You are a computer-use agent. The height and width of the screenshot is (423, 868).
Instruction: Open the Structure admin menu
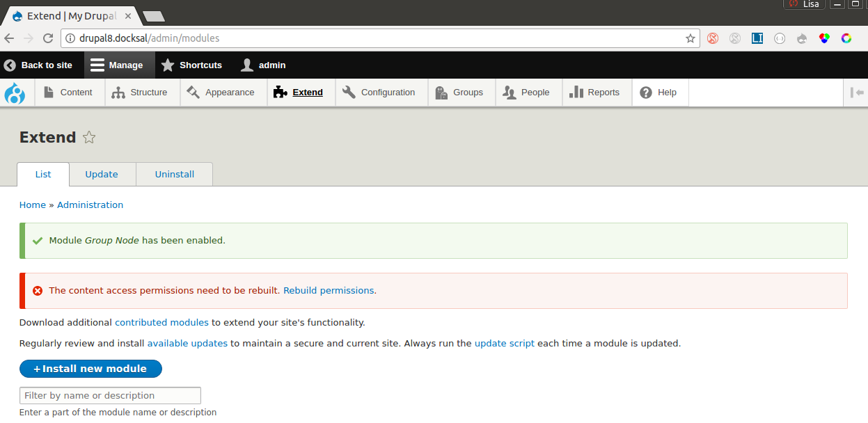pyautogui.click(x=141, y=91)
